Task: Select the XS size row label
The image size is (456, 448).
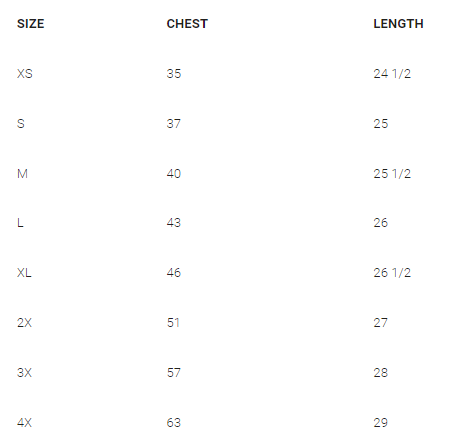Action: click(x=25, y=74)
